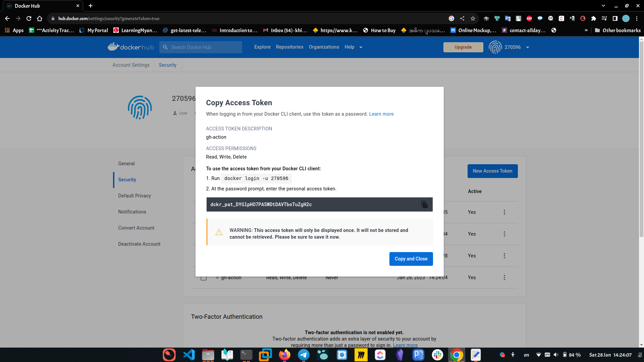Screen dimensions: 644x362
Task: Tick the checkbox for gh-action token row
Action: [204, 278]
